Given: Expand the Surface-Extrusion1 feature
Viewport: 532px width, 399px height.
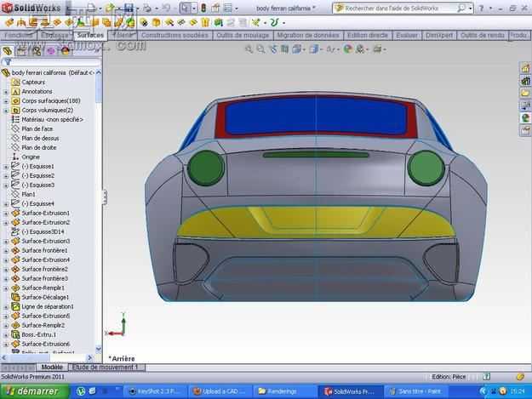Looking at the screenshot, I should coord(6,214).
